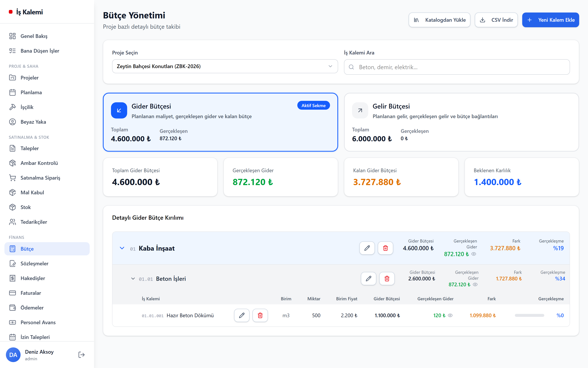
Task: Click the Ödemeler wallet icon
Action: coord(12,308)
